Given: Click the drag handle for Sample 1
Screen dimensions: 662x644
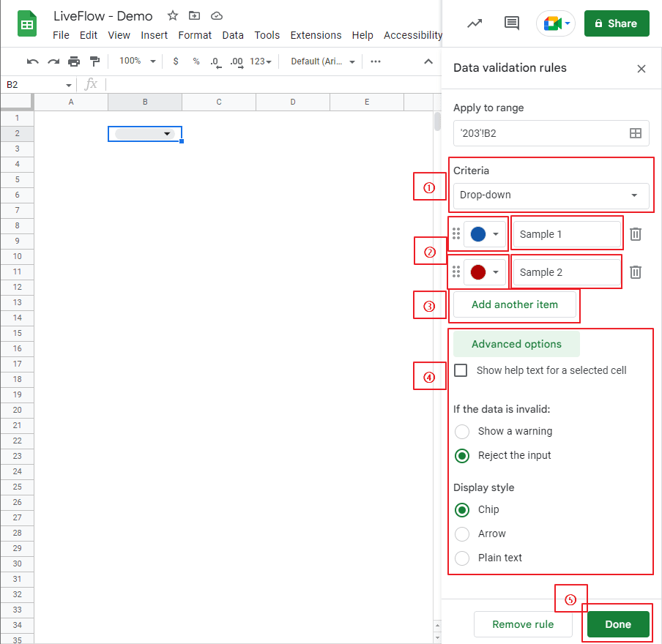Looking at the screenshot, I should (456, 233).
